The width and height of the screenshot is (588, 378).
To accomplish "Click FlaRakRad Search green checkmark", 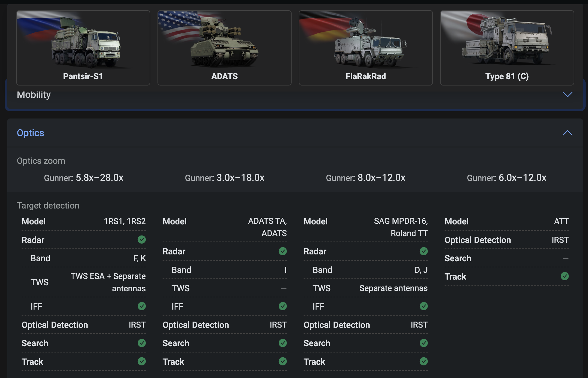I will point(424,343).
